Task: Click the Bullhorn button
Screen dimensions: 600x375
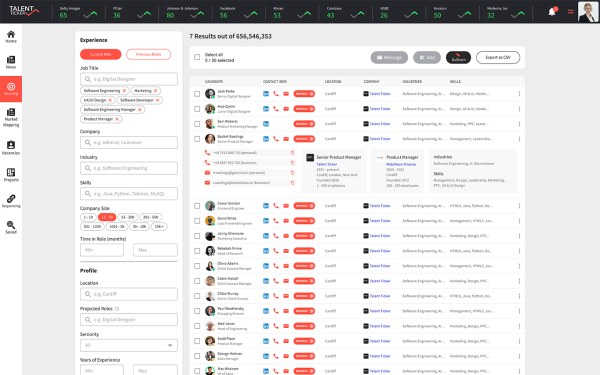Action: [458, 57]
